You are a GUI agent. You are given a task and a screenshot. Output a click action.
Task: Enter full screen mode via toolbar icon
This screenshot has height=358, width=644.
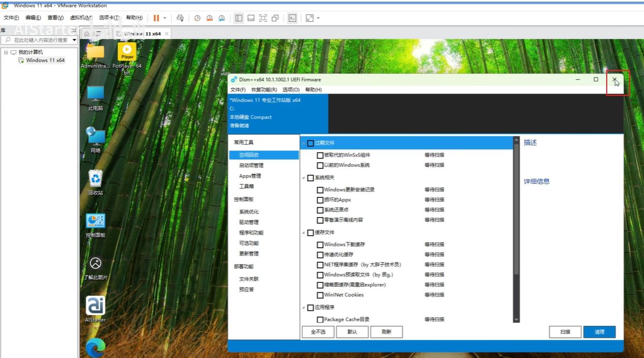pos(263,18)
